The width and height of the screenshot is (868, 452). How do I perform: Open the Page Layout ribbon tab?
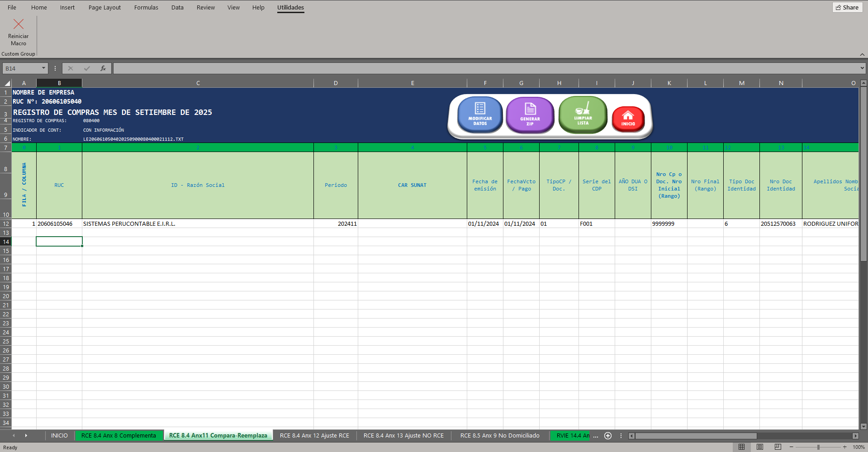pyautogui.click(x=104, y=7)
